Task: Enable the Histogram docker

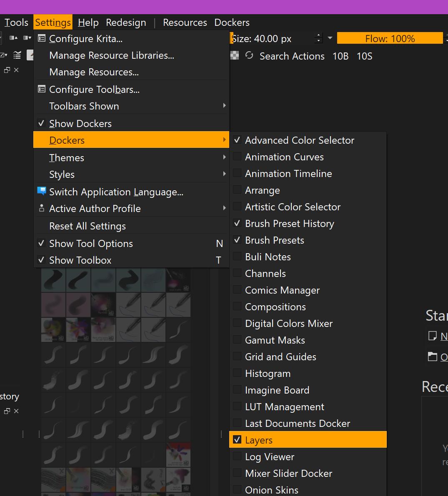Action: 308,373
